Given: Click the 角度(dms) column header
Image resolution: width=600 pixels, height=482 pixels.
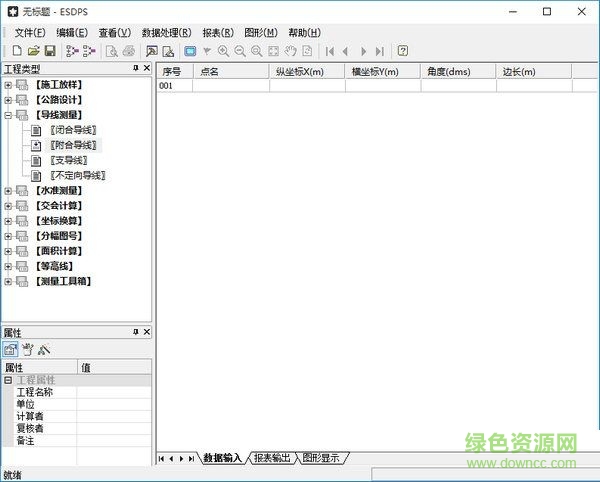Looking at the screenshot, I should (x=458, y=72).
